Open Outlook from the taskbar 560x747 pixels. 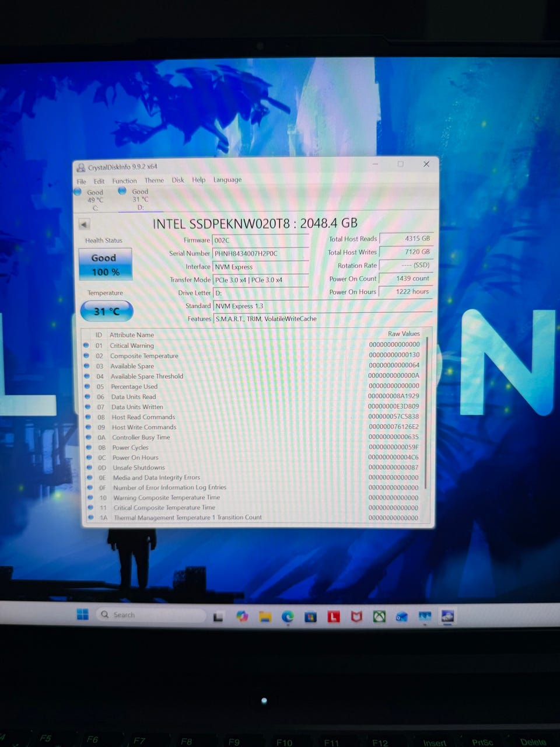(402, 616)
